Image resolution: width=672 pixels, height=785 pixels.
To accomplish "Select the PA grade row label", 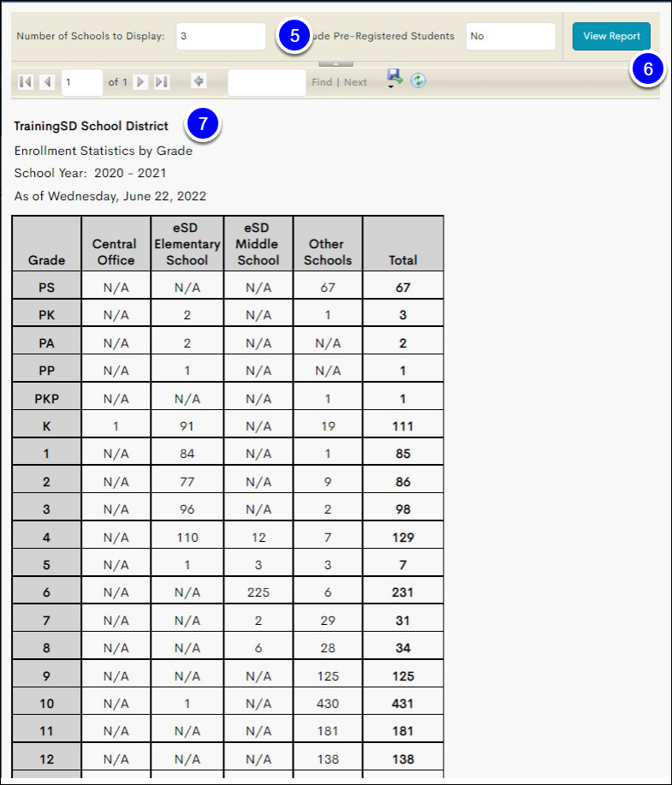I will [x=46, y=343].
